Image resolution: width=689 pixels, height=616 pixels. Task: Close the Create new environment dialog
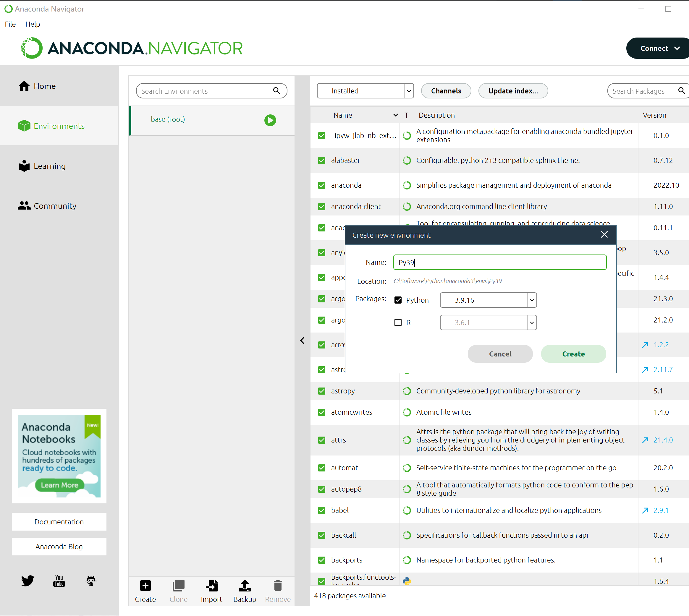pyautogui.click(x=604, y=235)
